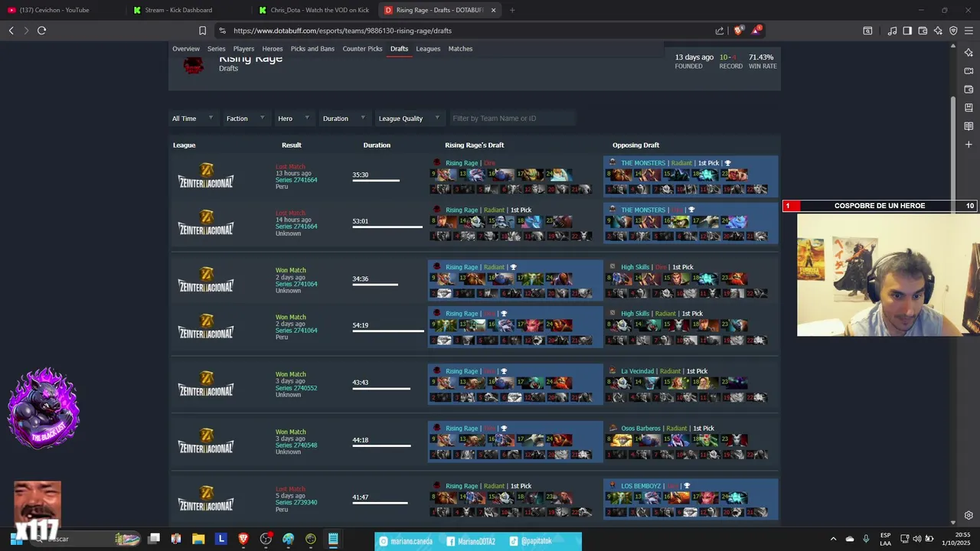Viewport: 980px width, 551px height.
Task: Open the new tab plus button
Action: click(512, 10)
